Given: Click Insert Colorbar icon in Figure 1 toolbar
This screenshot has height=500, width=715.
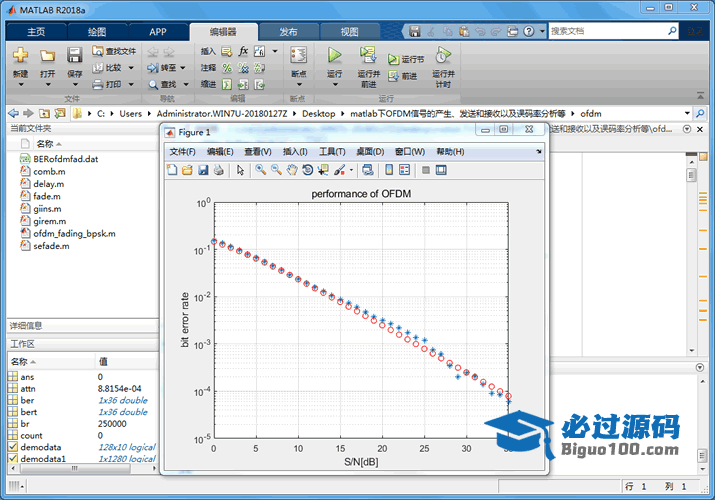Looking at the screenshot, I should (x=389, y=170).
